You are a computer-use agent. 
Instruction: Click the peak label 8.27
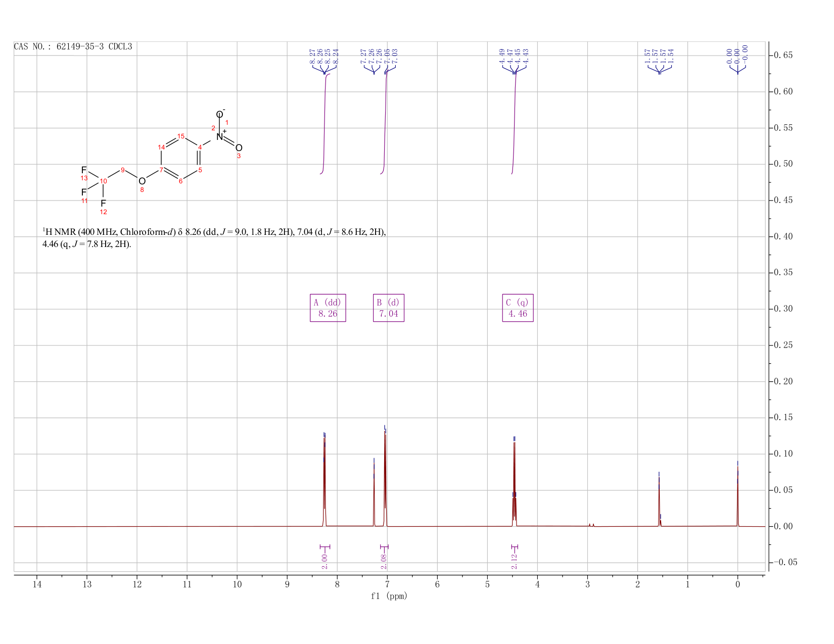click(x=313, y=56)
